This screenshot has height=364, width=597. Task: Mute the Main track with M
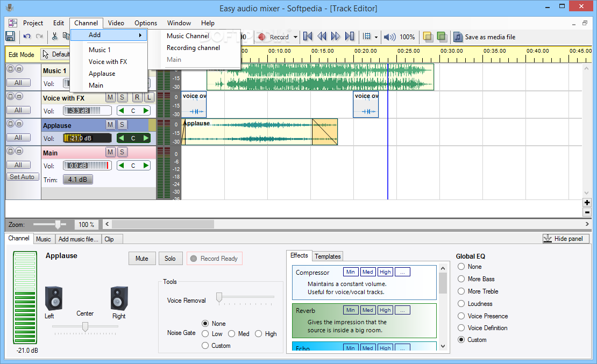[x=110, y=152]
